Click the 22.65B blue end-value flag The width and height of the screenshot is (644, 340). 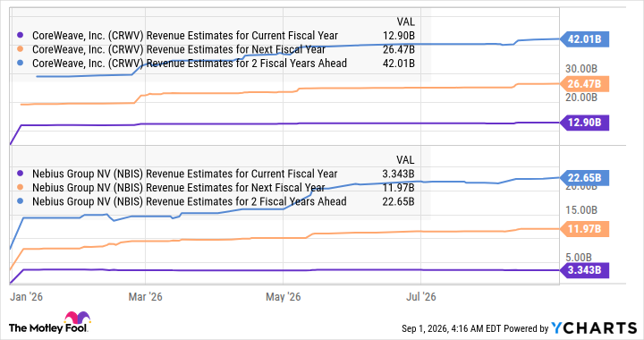coord(584,178)
